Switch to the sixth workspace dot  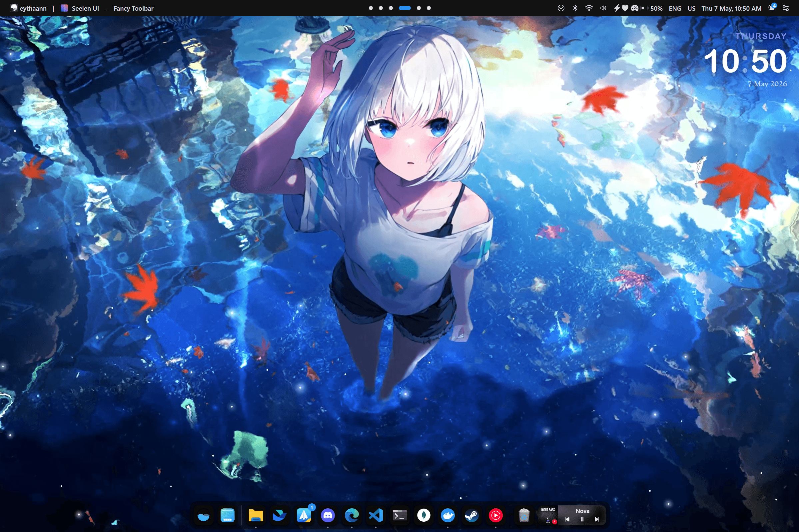point(429,8)
